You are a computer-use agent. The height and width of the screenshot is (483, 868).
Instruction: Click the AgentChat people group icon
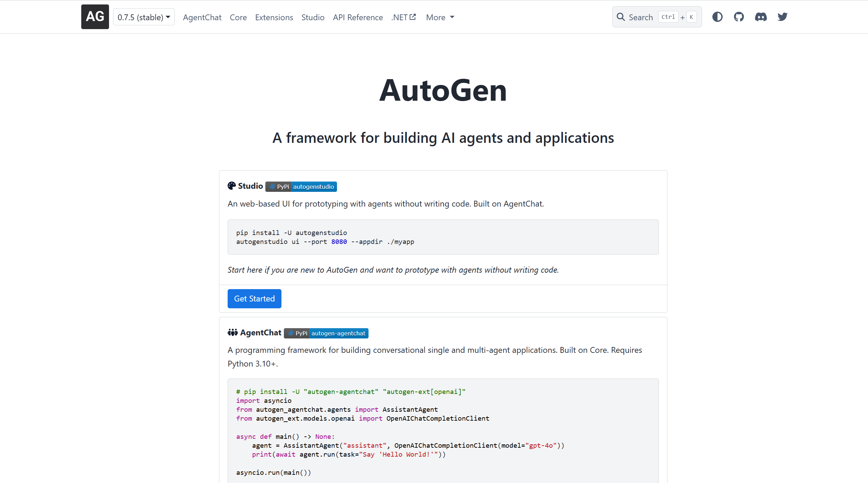tap(233, 333)
